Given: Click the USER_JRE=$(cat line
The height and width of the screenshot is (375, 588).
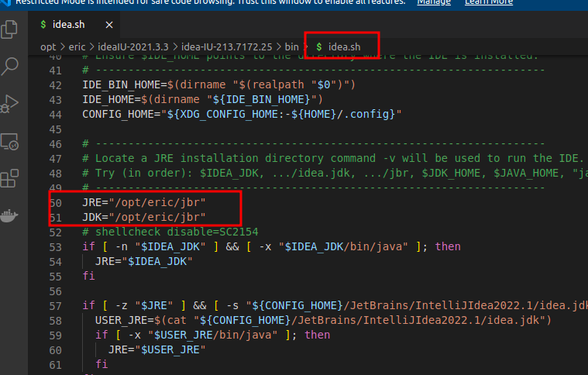Looking at the screenshot, I should [323, 320].
